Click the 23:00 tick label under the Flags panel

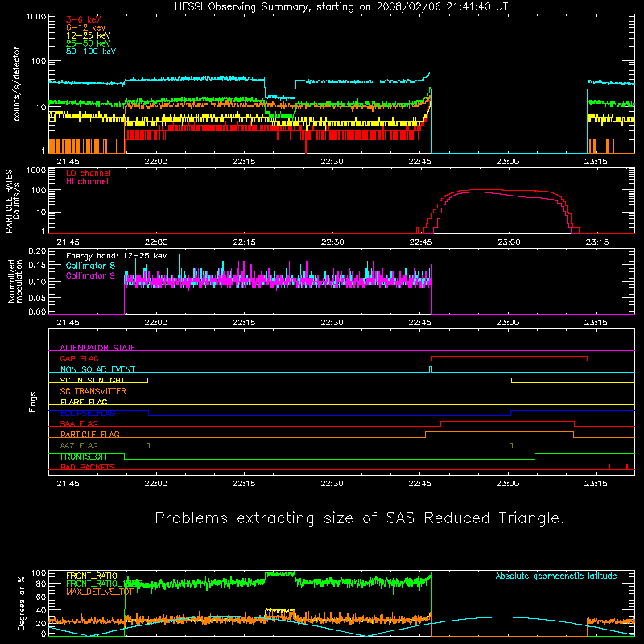[x=508, y=484]
